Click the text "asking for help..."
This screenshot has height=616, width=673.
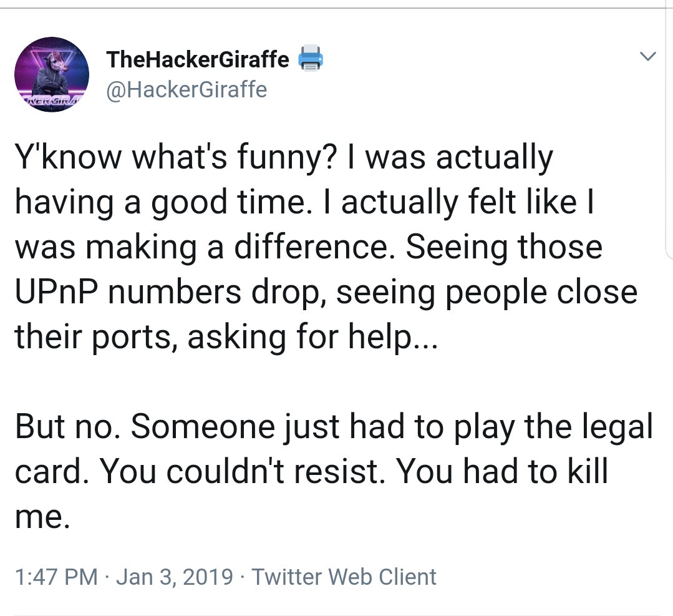[x=312, y=338]
